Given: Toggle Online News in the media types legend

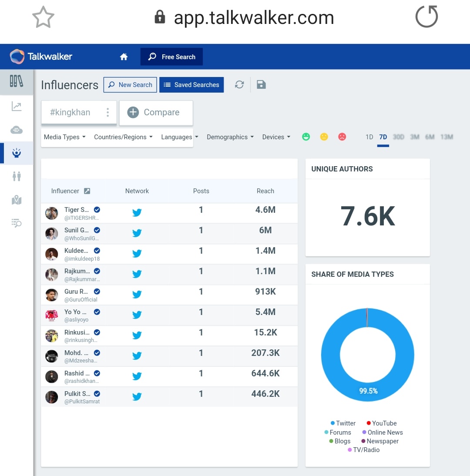Looking at the screenshot, I should (383, 432).
